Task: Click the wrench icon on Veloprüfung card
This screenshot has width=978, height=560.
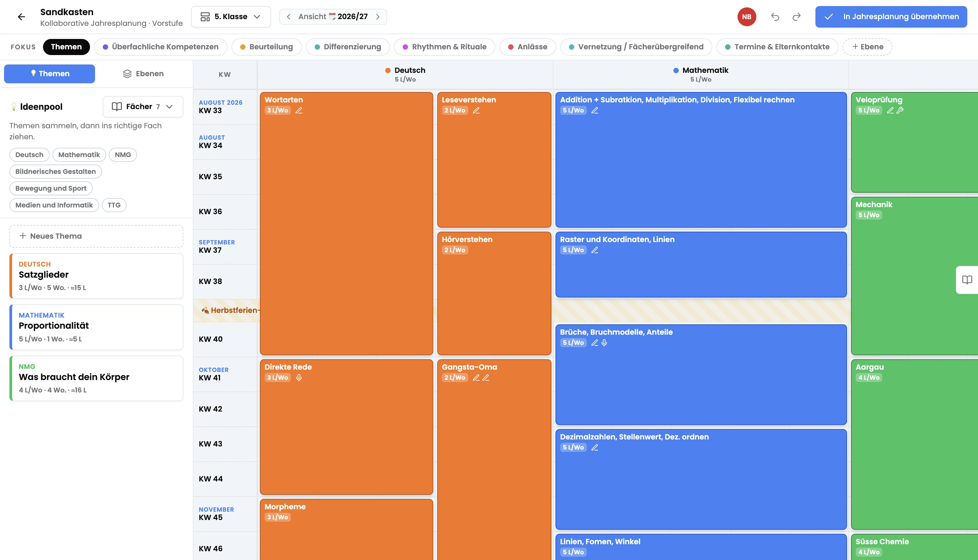Action: point(900,110)
